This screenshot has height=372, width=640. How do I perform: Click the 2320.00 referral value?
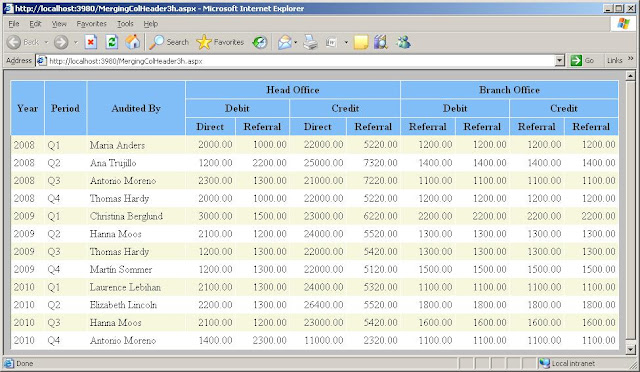coord(380,340)
